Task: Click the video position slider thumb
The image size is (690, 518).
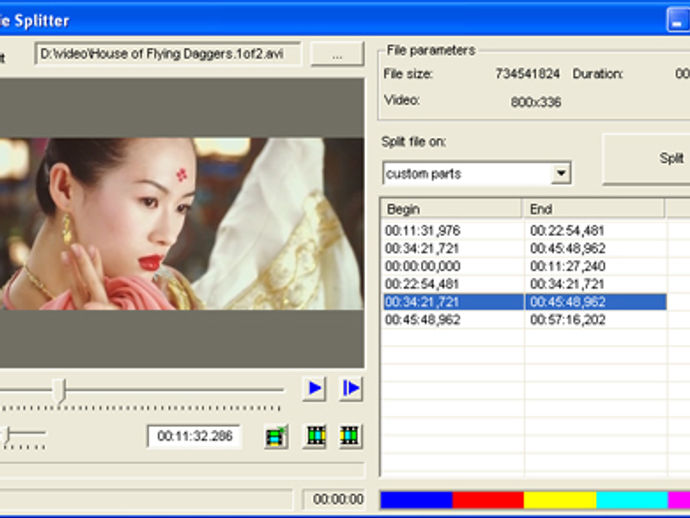Action: click(x=59, y=390)
